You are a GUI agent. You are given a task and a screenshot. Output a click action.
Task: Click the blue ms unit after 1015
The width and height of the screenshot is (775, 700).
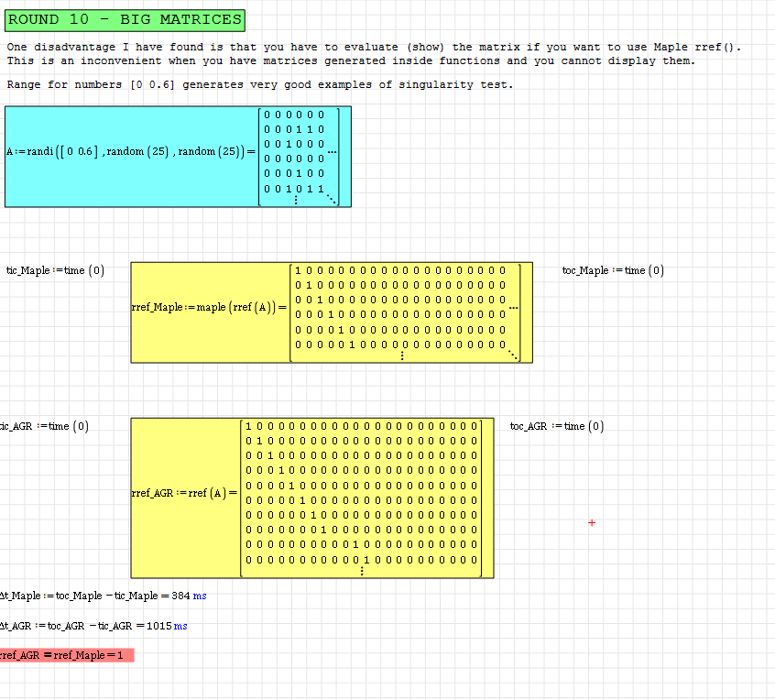(x=180, y=627)
